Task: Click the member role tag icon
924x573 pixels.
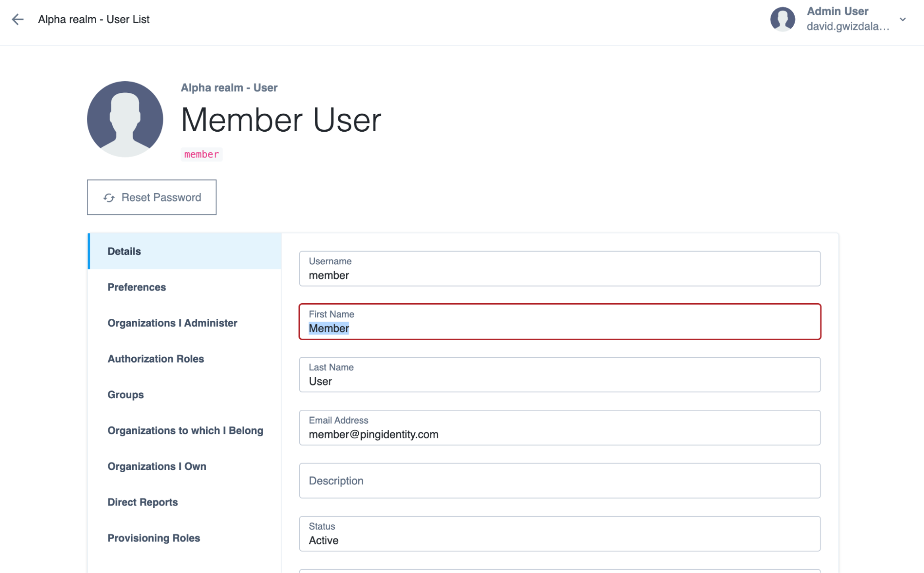Action: pos(202,154)
